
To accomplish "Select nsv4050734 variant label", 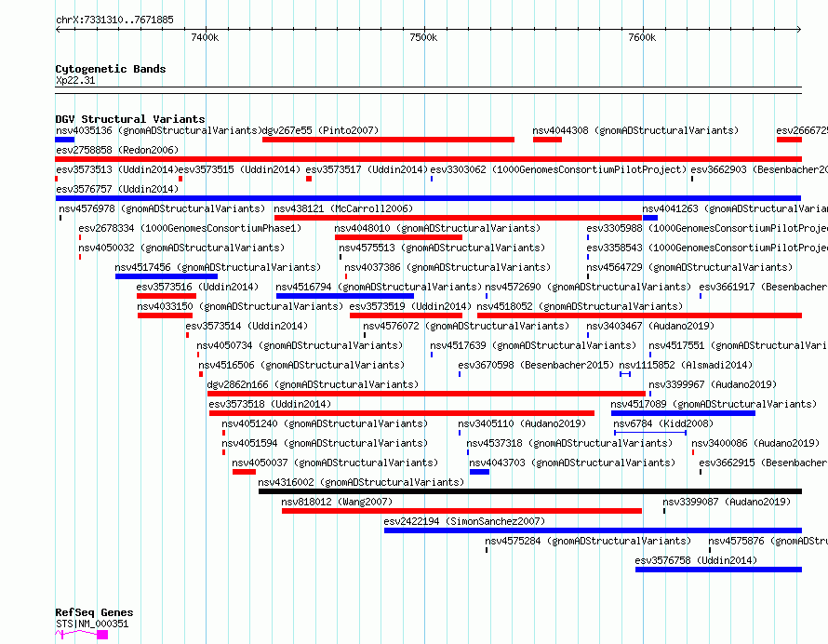I will click(x=300, y=345).
